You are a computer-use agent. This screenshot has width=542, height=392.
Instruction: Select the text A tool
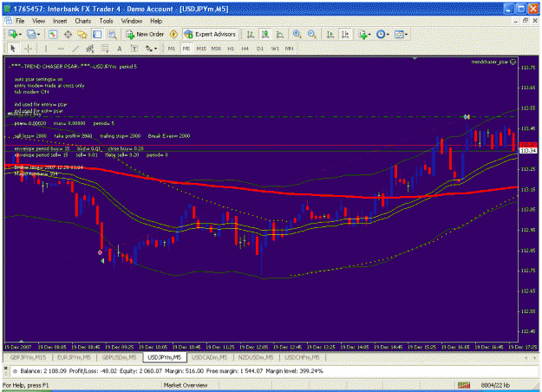click(x=120, y=49)
